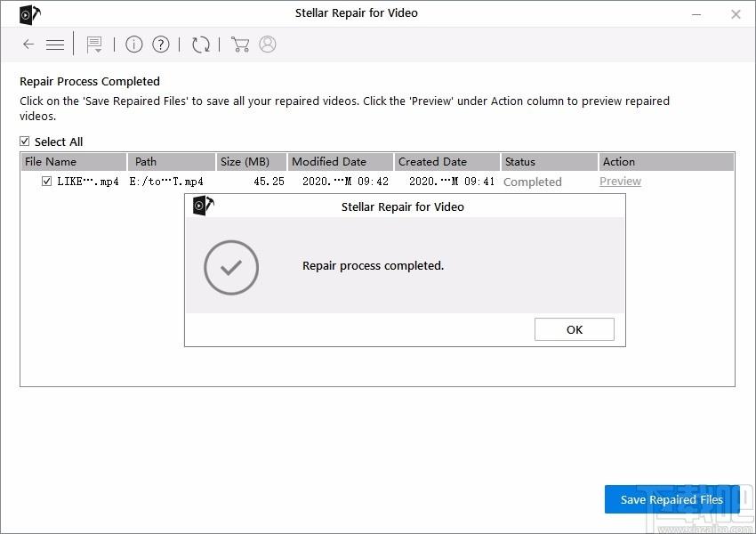The width and height of the screenshot is (756, 534).
Task: Click the 45.25 size value
Action: click(x=269, y=182)
